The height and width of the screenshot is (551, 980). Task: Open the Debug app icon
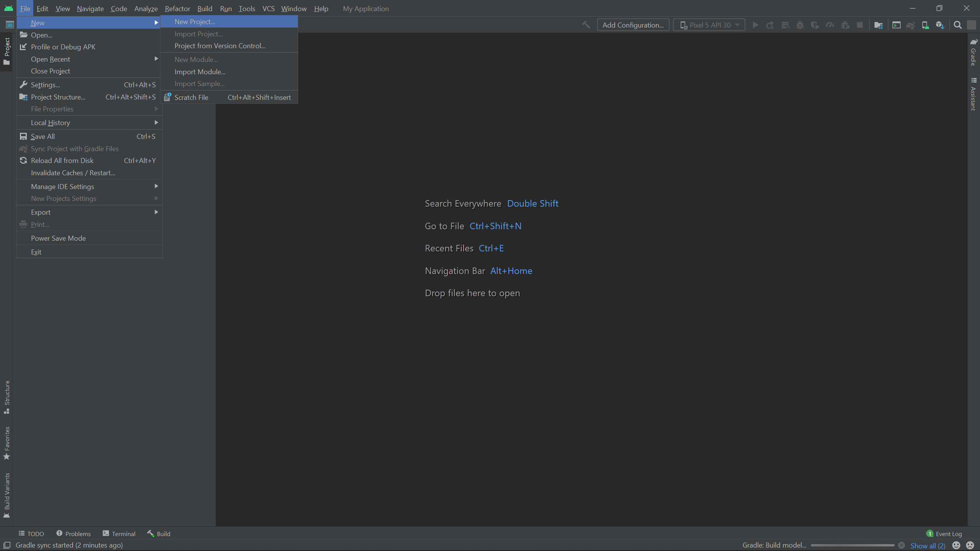[x=800, y=25]
